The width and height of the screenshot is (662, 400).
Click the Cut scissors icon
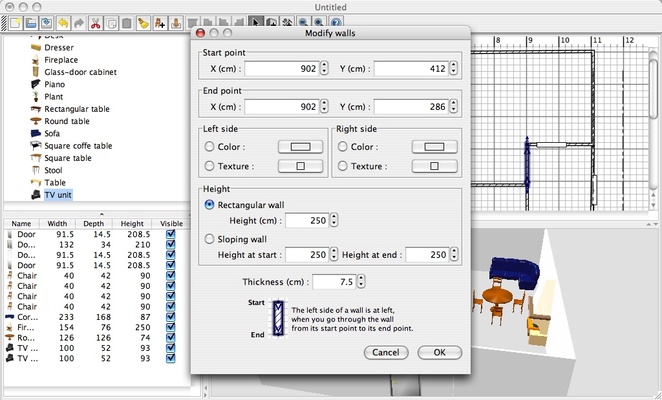click(94, 21)
